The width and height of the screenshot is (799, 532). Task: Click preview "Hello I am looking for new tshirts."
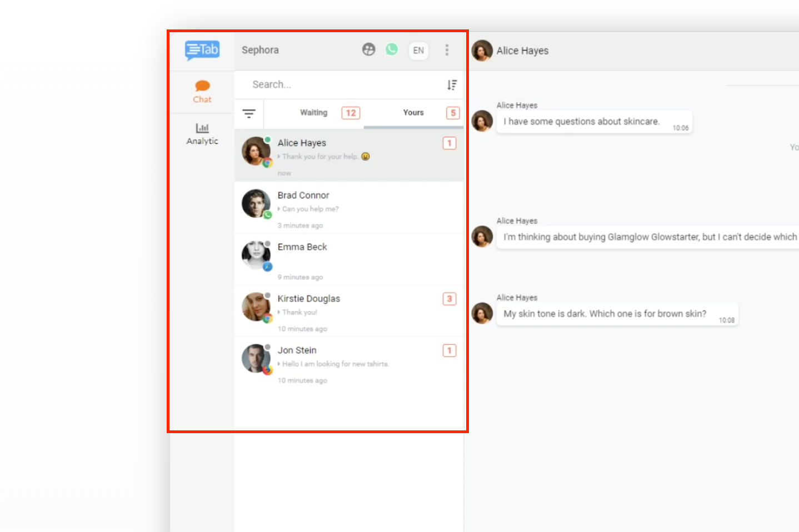point(336,364)
